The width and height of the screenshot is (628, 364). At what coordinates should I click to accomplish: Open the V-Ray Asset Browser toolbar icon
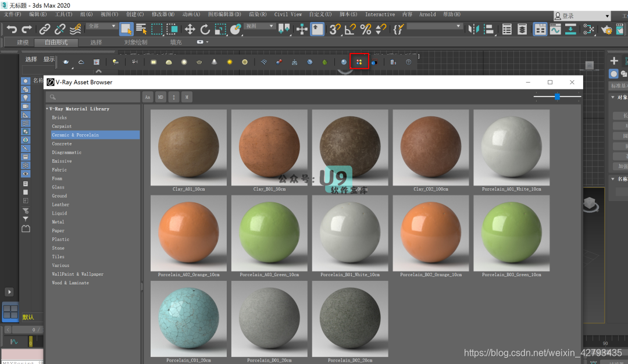coord(359,62)
